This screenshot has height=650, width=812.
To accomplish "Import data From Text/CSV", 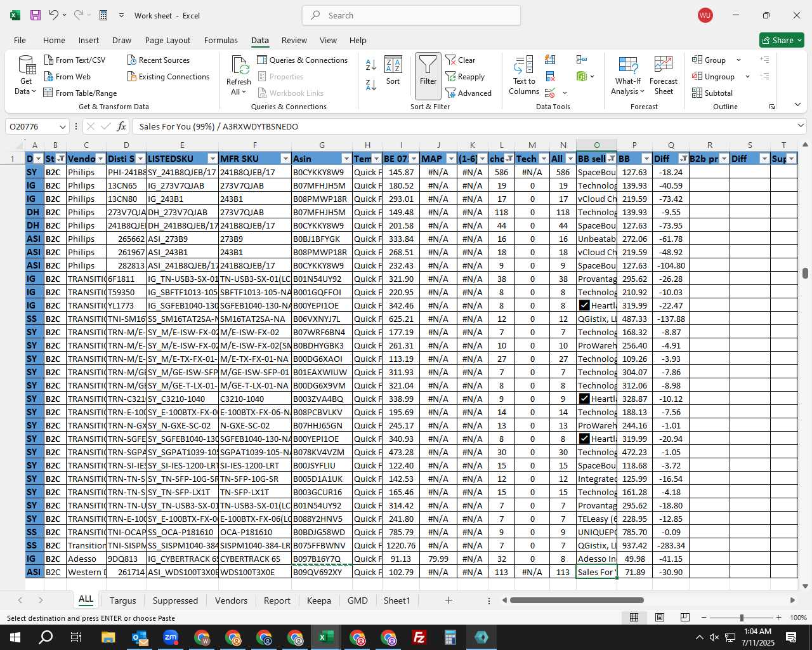I will (x=75, y=60).
